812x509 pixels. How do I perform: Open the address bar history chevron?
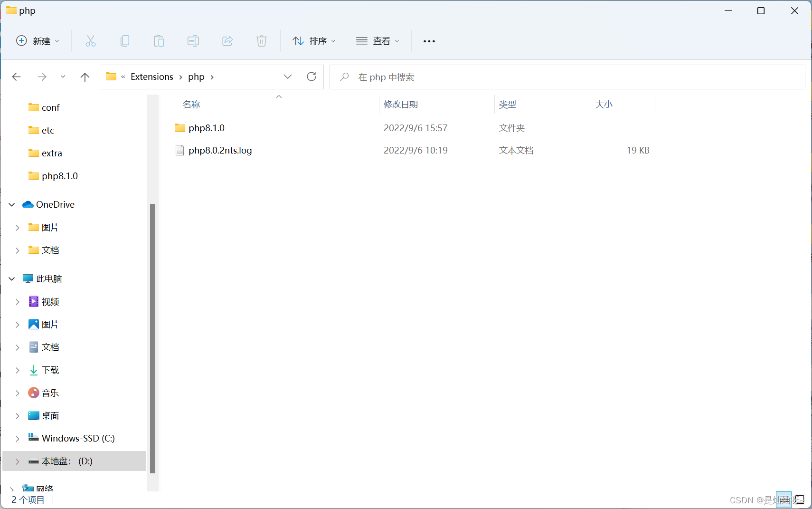point(288,77)
